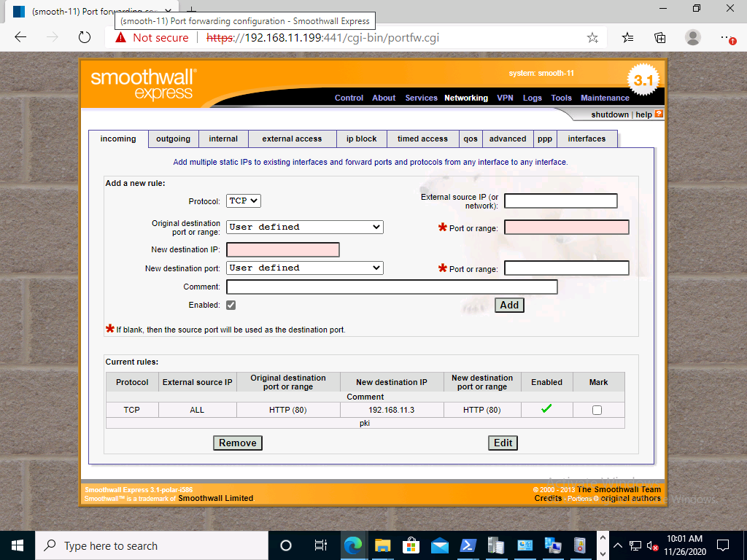Screen dimensions: 747x560
Task: Click the browser Back arrow
Action: (20, 37)
